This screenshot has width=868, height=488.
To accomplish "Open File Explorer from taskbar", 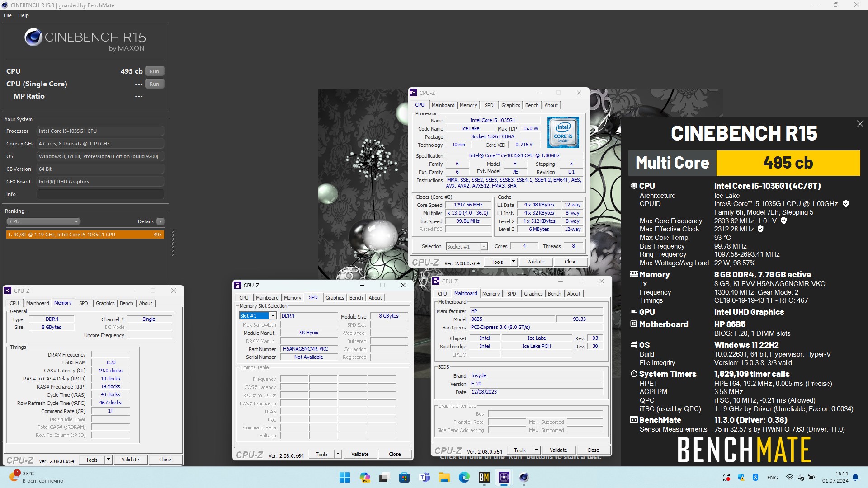I will tap(444, 477).
